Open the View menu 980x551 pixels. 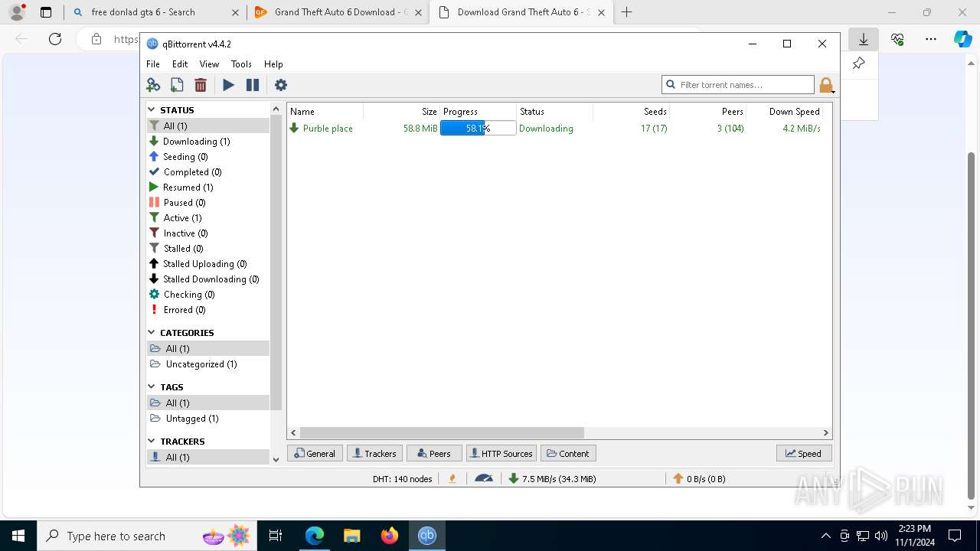tap(209, 64)
